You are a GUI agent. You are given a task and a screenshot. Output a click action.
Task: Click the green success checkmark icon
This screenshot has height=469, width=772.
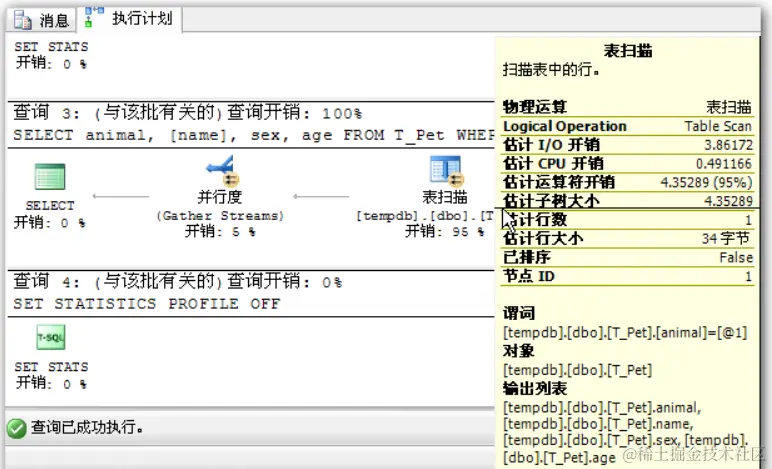(17, 428)
